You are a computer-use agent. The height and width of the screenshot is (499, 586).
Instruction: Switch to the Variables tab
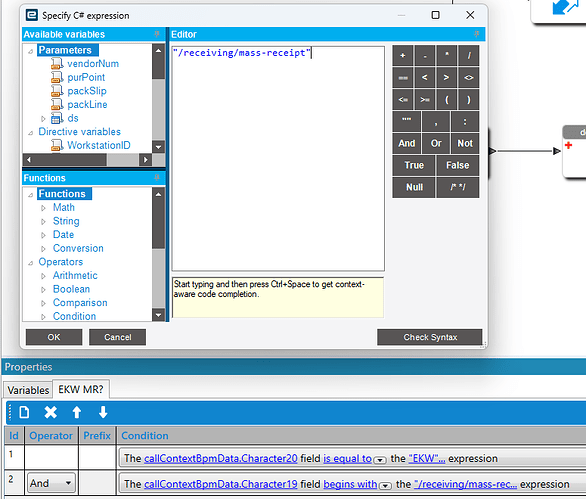pyautogui.click(x=28, y=390)
